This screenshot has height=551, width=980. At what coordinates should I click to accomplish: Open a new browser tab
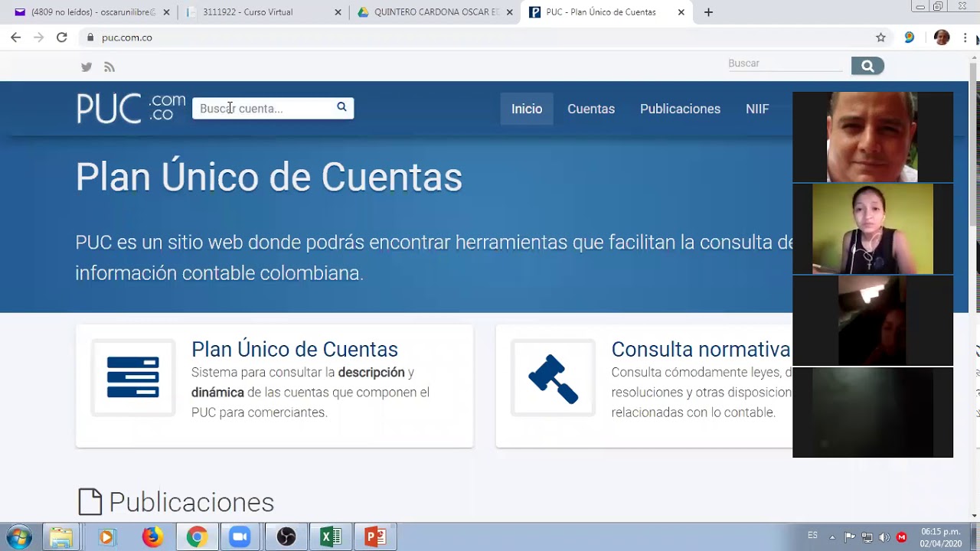click(x=708, y=12)
